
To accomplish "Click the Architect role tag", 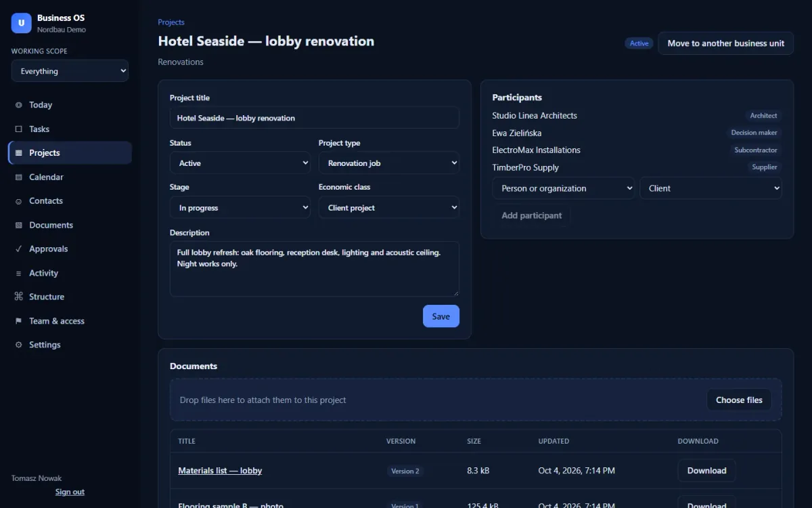I will tap(763, 116).
